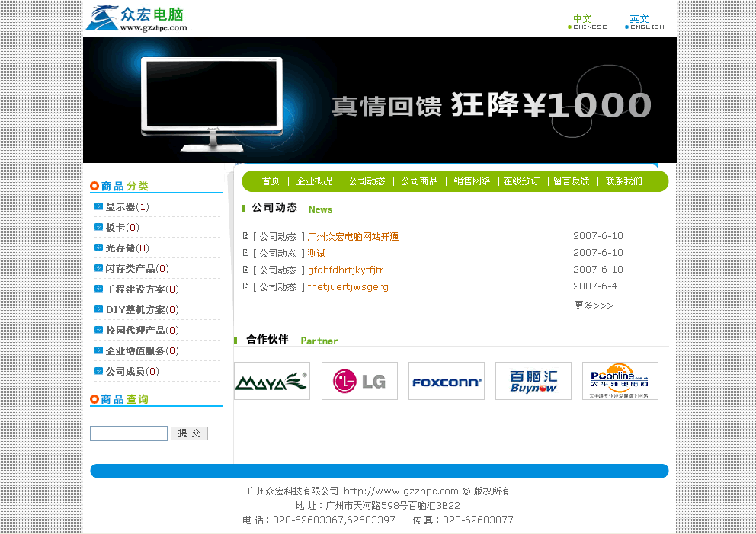View more news via 更多>>>
The image size is (756, 534).
pos(593,305)
